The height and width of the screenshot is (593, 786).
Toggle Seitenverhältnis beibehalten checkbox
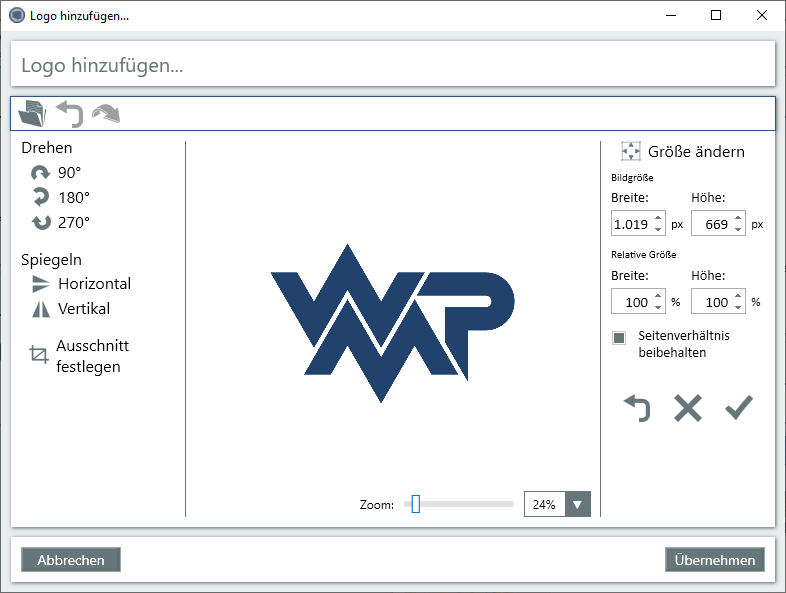619,338
